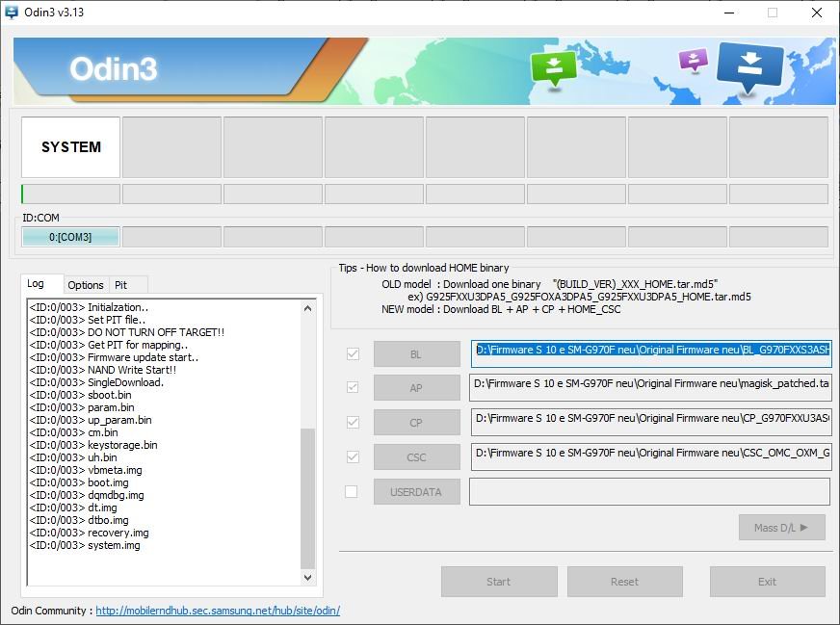
Task: Select the 'DO NOT TURN OFF TARGET!!' log line
Action: (x=127, y=332)
